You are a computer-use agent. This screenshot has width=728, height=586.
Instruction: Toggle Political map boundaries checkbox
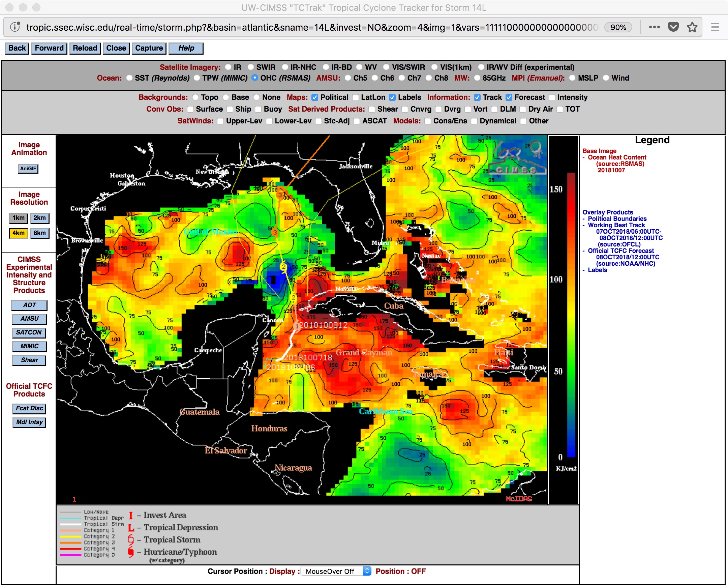[315, 97]
